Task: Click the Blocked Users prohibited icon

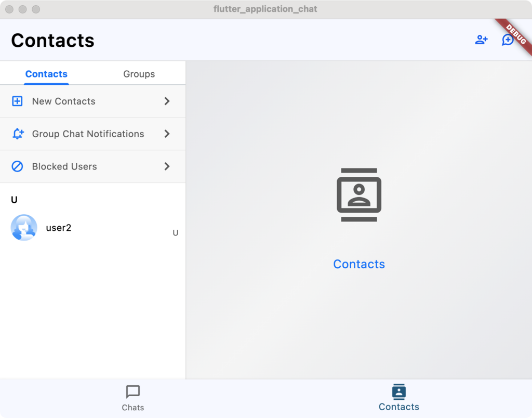Action: pyautogui.click(x=17, y=167)
